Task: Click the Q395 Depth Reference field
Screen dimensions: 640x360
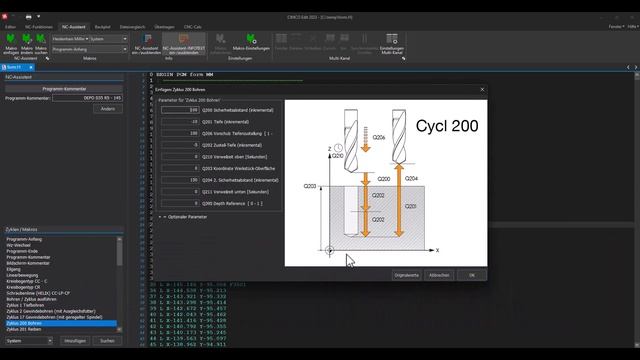Action: pyautogui.click(x=180, y=203)
